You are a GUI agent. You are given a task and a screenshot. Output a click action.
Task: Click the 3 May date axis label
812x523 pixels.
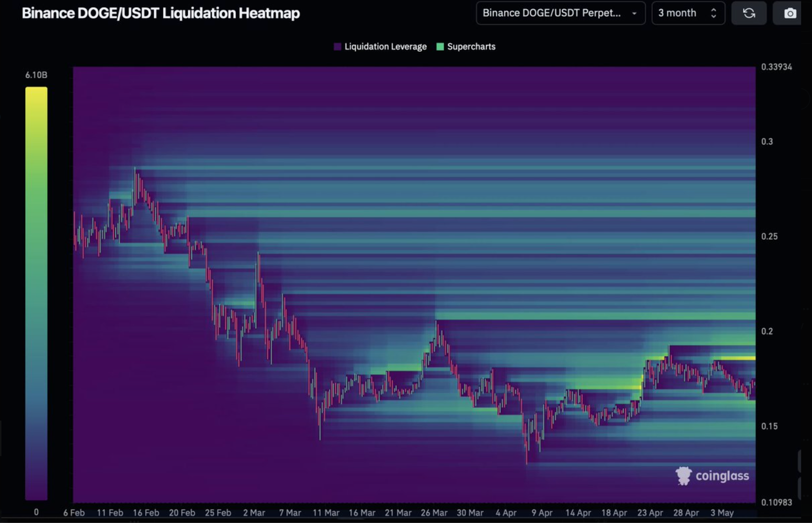pos(723,513)
